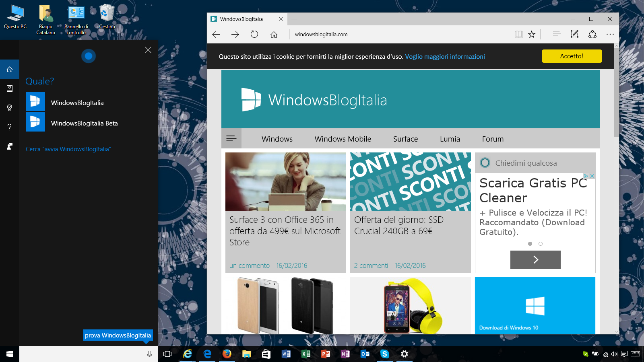644x362 pixels.
Task: Launch Outlook from taskbar
Action: (x=365, y=354)
